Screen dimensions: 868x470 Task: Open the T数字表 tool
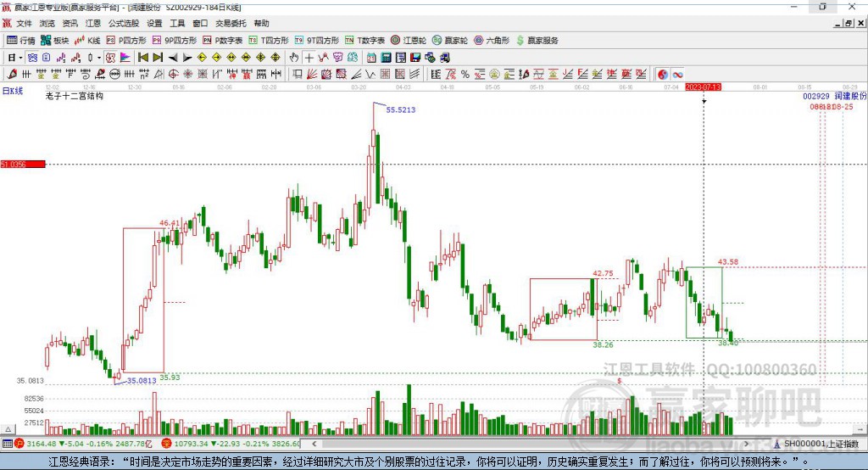pos(364,41)
